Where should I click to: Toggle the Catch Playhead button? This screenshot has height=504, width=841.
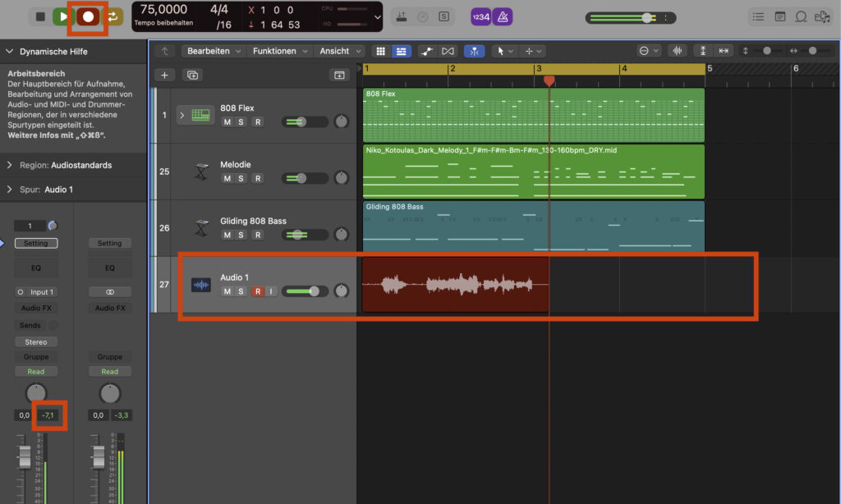[x=474, y=51]
